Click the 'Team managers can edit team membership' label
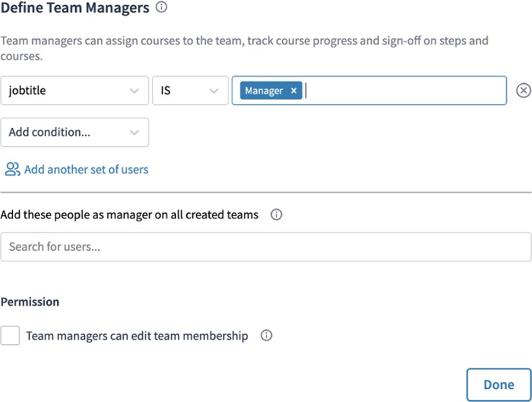532x402 pixels. pyautogui.click(x=137, y=336)
